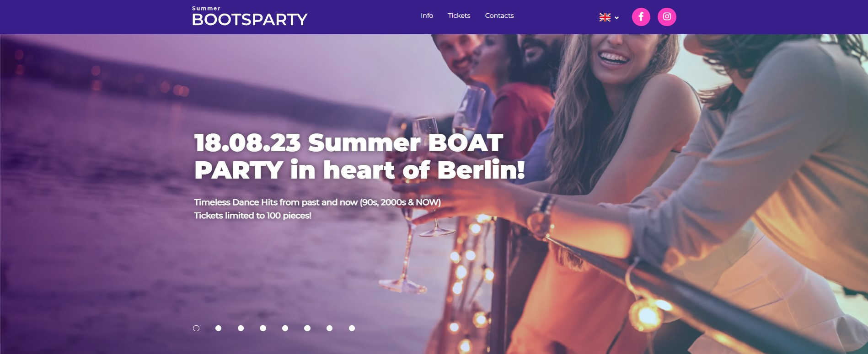Select the first slide indicator dot
This screenshot has height=354, width=868.
(x=196, y=328)
